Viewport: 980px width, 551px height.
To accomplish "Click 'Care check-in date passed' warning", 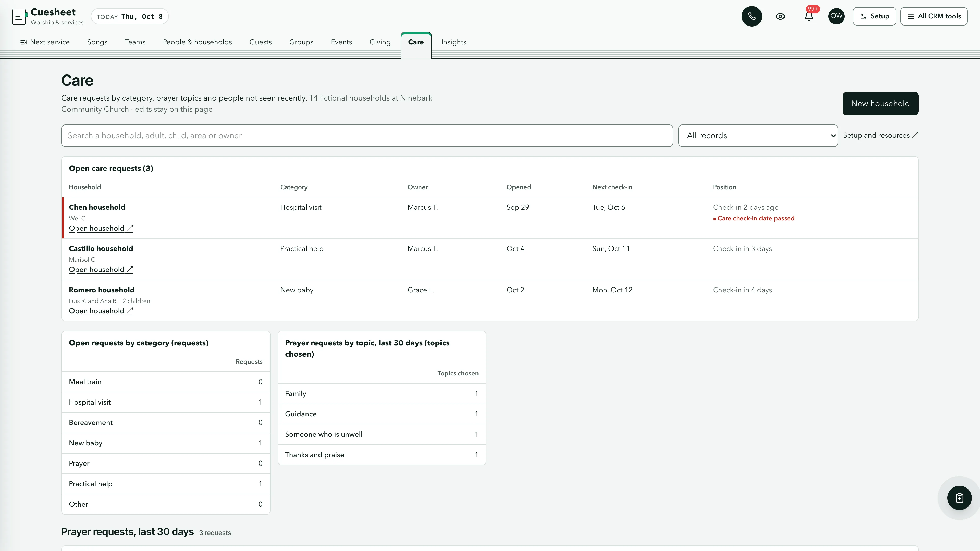I will point(754,218).
